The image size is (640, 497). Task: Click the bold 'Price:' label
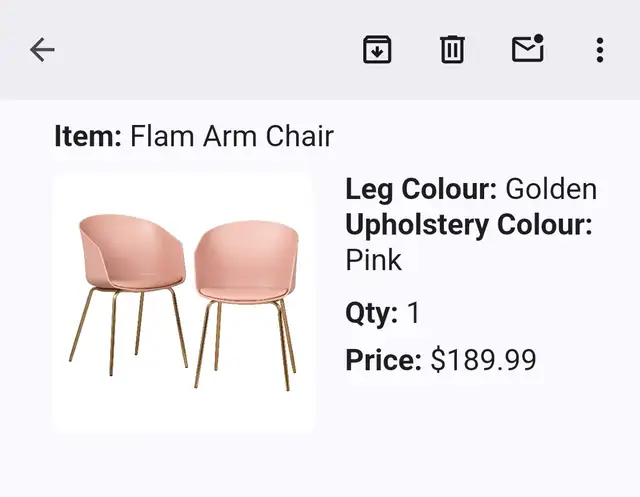[383, 360]
